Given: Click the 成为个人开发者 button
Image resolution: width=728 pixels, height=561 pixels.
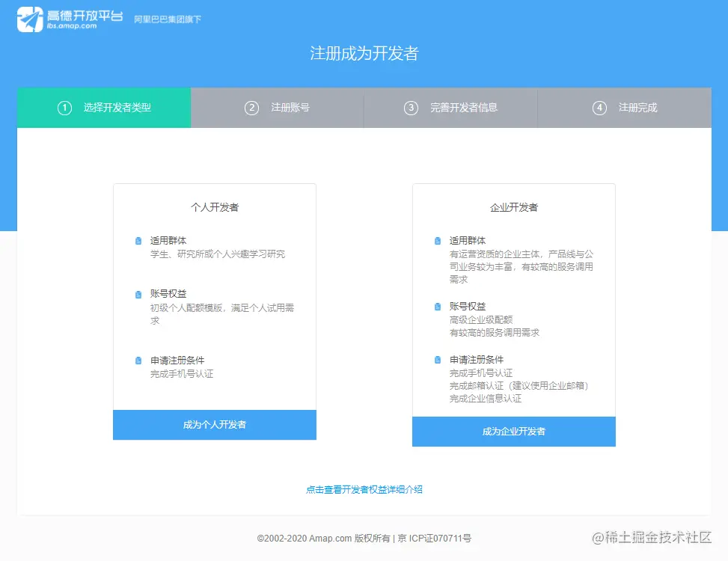Looking at the screenshot, I should coord(214,425).
